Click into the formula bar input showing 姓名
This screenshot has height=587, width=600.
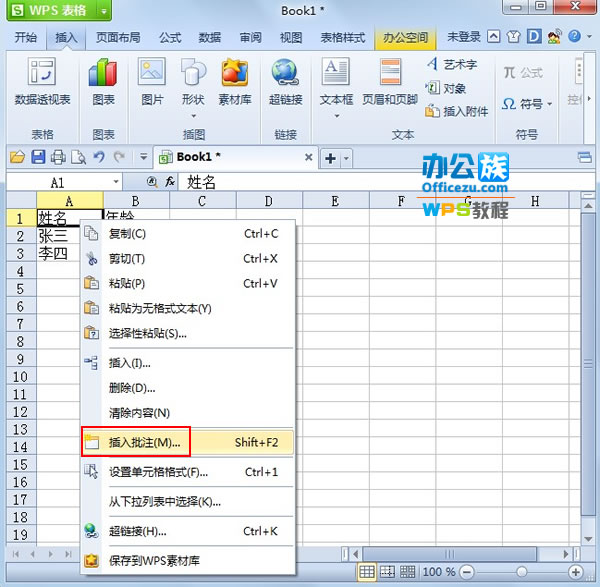click(x=386, y=182)
